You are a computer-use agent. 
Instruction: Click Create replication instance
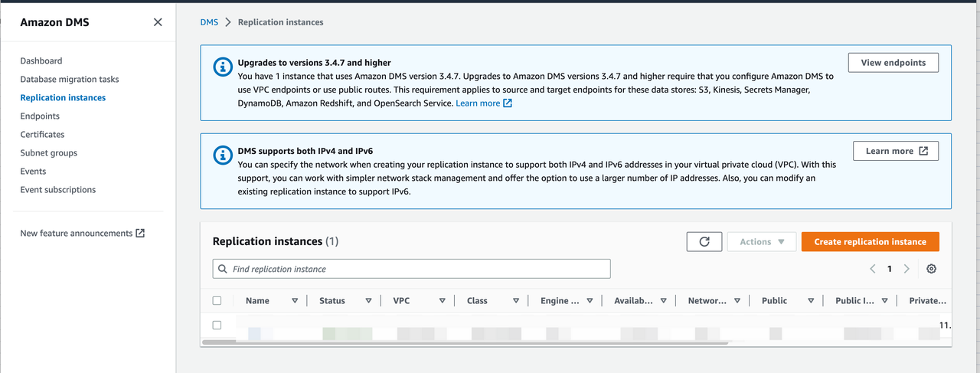pyautogui.click(x=871, y=241)
